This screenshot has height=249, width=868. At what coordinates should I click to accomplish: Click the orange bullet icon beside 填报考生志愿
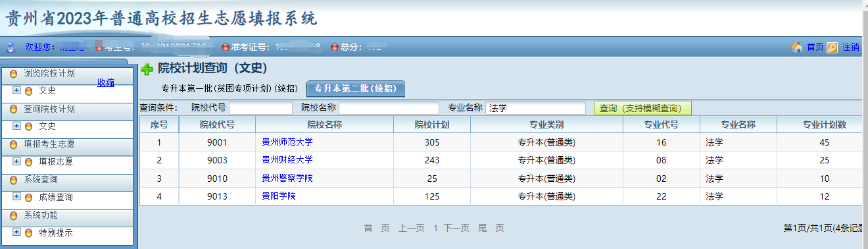[x=13, y=144]
